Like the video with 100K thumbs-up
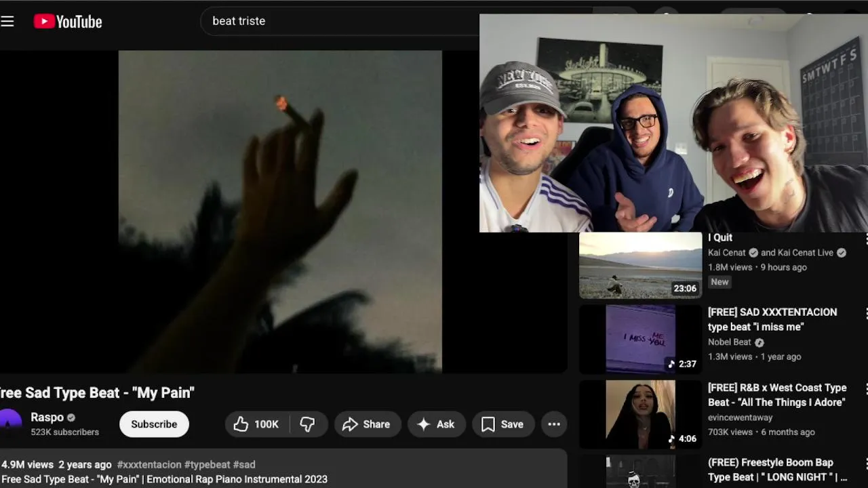 (257, 424)
